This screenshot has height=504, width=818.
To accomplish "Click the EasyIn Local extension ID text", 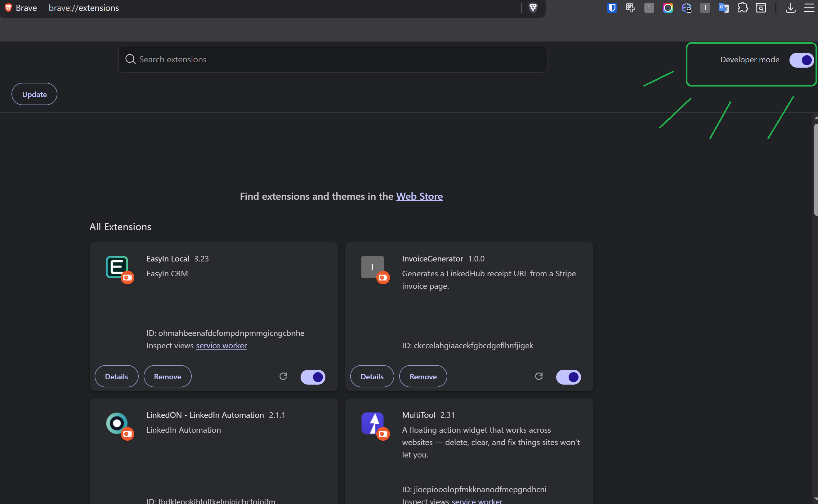I will click(225, 333).
